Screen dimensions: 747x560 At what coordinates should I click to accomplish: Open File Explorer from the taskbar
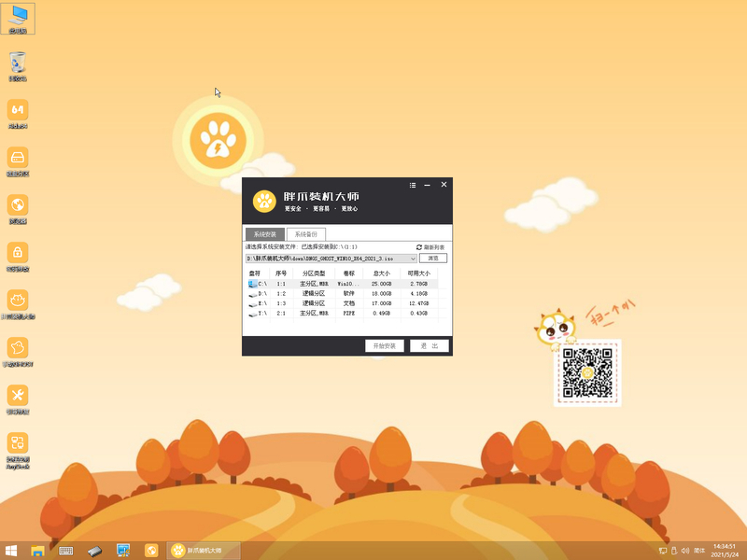tap(37, 551)
